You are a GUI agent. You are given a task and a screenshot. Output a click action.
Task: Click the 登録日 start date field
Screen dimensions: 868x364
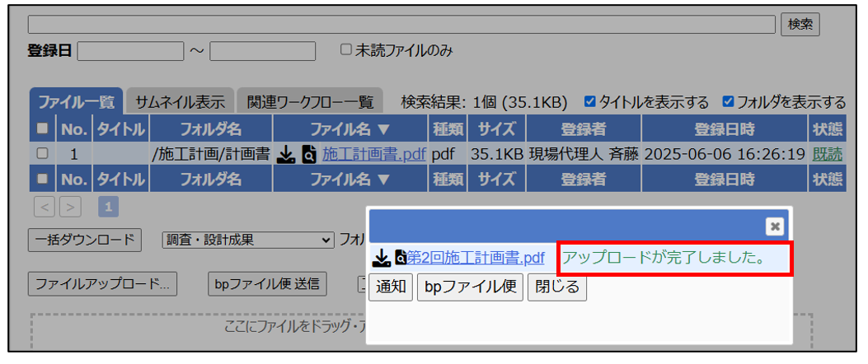coord(130,51)
